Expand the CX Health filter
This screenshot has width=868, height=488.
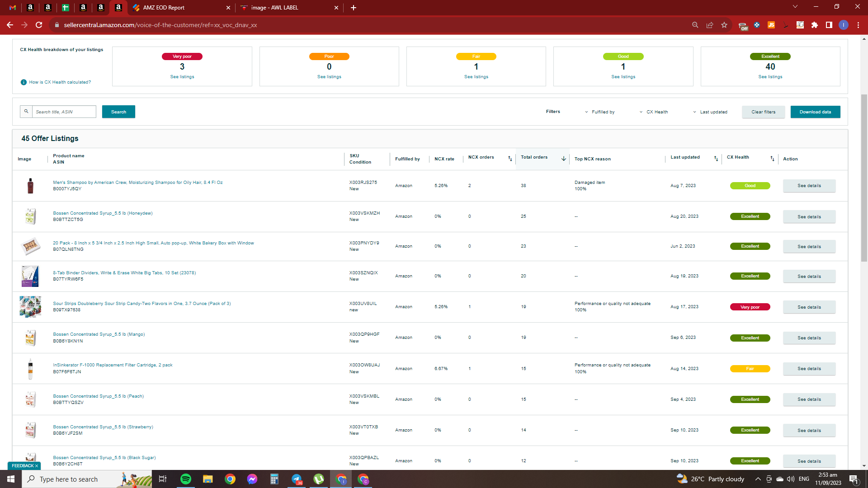tap(654, 112)
